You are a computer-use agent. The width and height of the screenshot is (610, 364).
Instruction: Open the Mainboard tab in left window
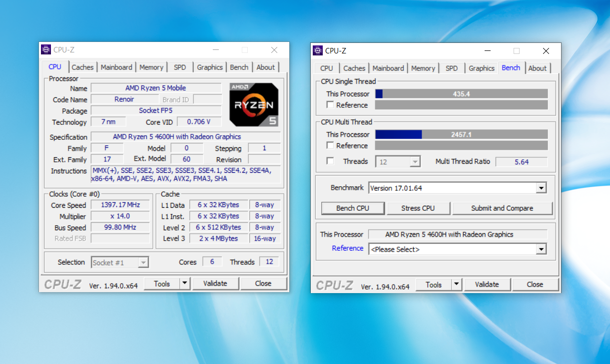(x=116, y=67)
